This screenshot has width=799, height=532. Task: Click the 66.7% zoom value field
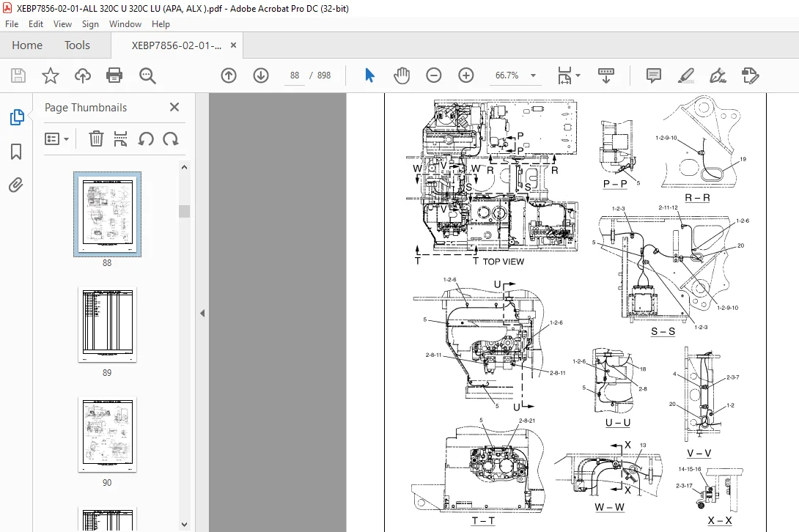pos(507,75)
